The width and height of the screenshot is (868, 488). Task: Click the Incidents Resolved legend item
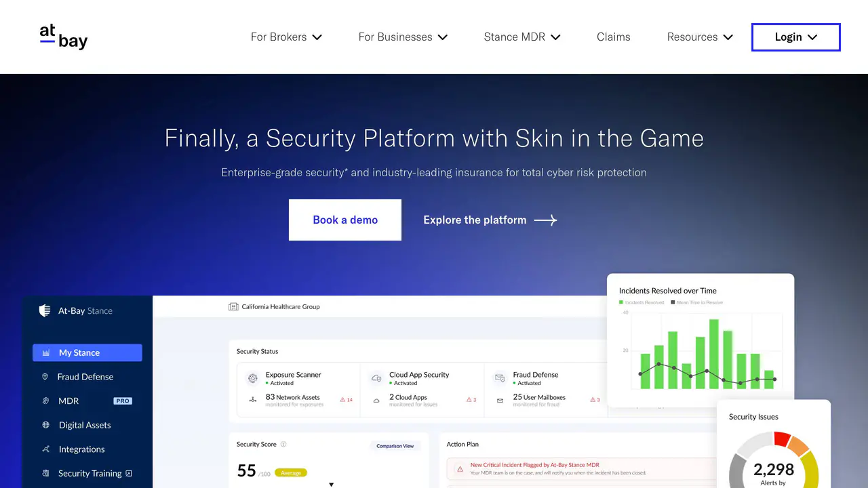642,302
